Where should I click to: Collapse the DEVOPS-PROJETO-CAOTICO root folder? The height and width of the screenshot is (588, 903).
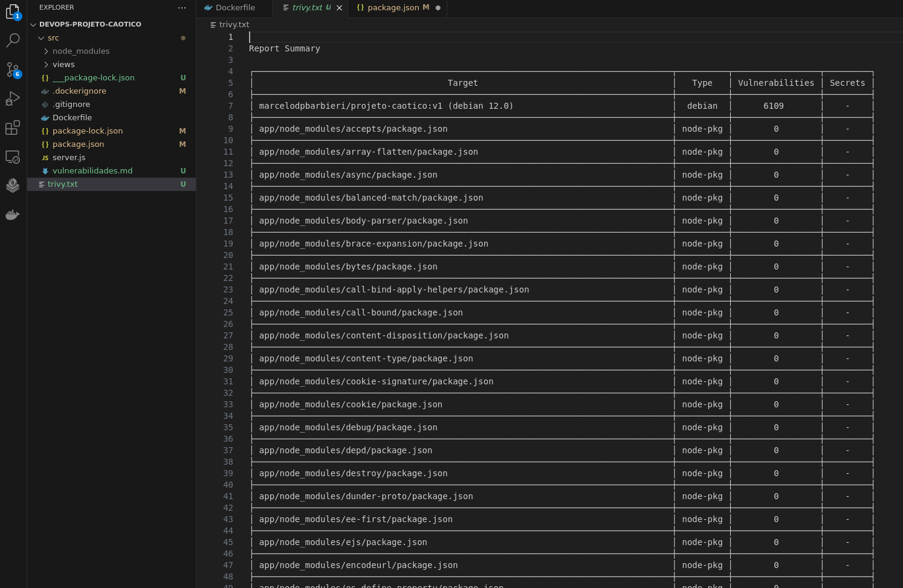click(89, 24)
